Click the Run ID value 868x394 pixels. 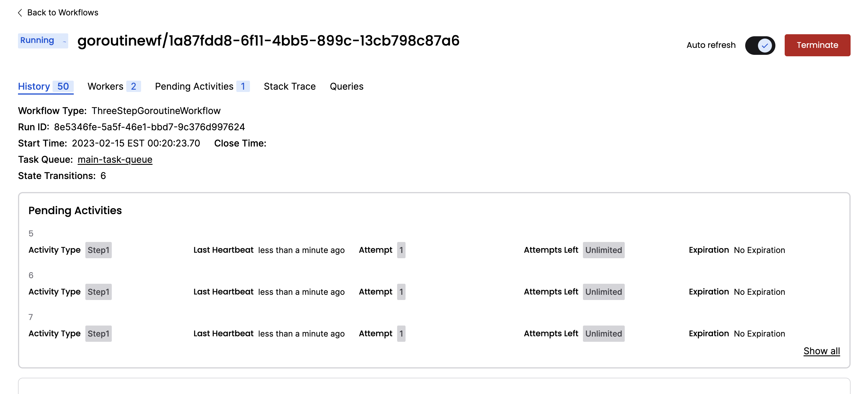(150, 126)
